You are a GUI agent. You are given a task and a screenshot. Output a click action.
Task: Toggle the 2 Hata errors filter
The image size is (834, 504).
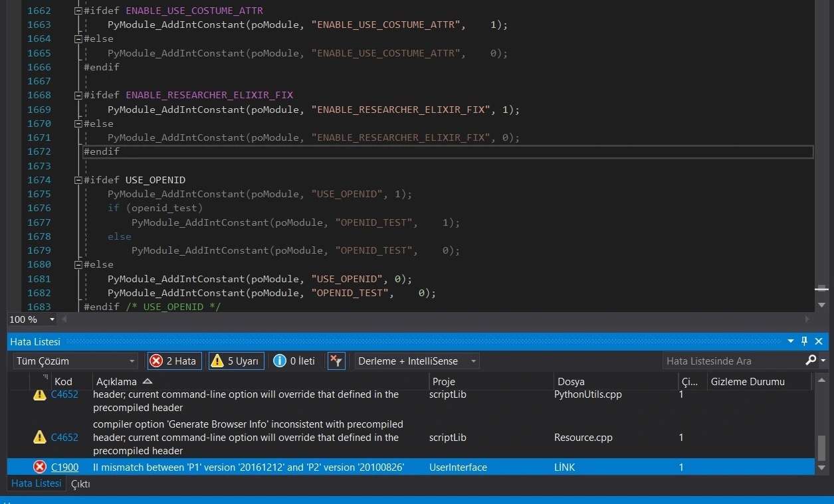pos(174,361)
